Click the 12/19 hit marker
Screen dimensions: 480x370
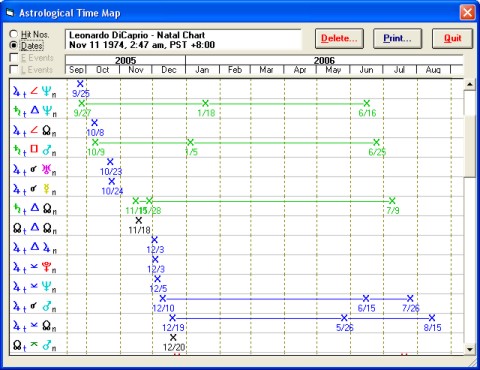tap(172, 318)
